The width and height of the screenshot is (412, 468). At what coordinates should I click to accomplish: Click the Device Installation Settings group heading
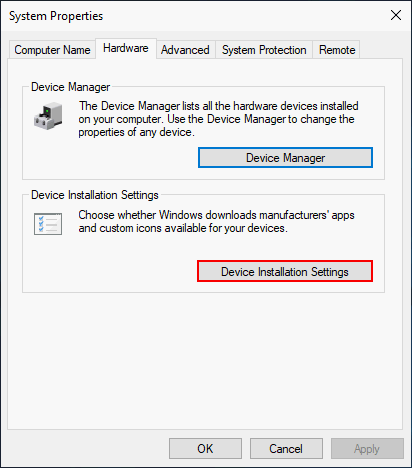[x=95, y=195]
